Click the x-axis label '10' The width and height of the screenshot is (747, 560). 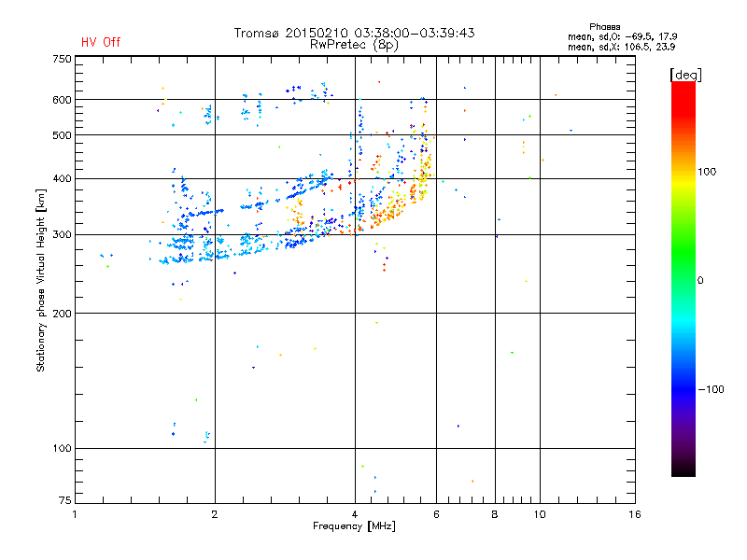point(540,514)
